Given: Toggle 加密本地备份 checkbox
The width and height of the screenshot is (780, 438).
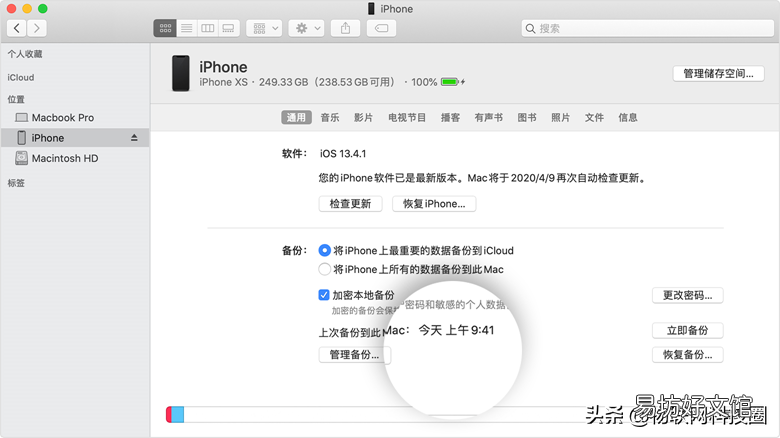Looking at the screenshot, I should tap(324, 295).
